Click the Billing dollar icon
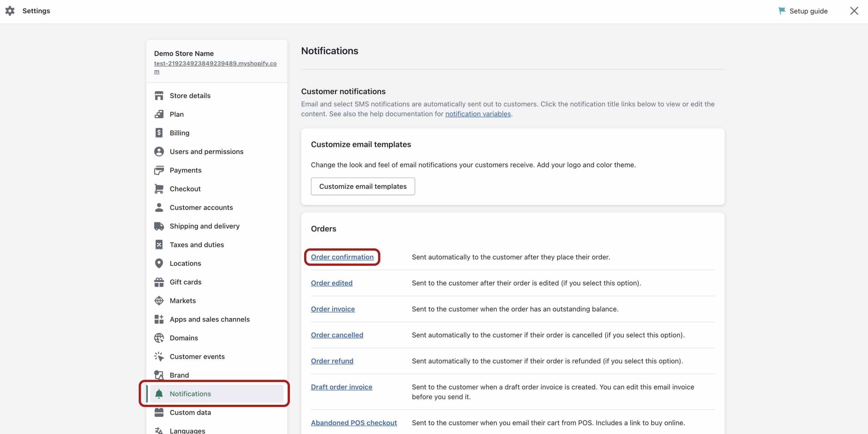868x434 pixels. click(x=159, y=133)
